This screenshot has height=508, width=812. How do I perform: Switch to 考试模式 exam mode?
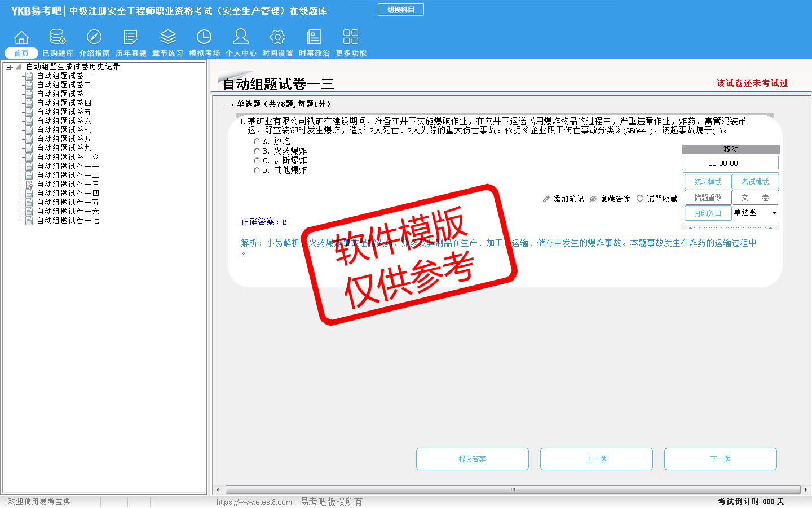click(755, 182)
